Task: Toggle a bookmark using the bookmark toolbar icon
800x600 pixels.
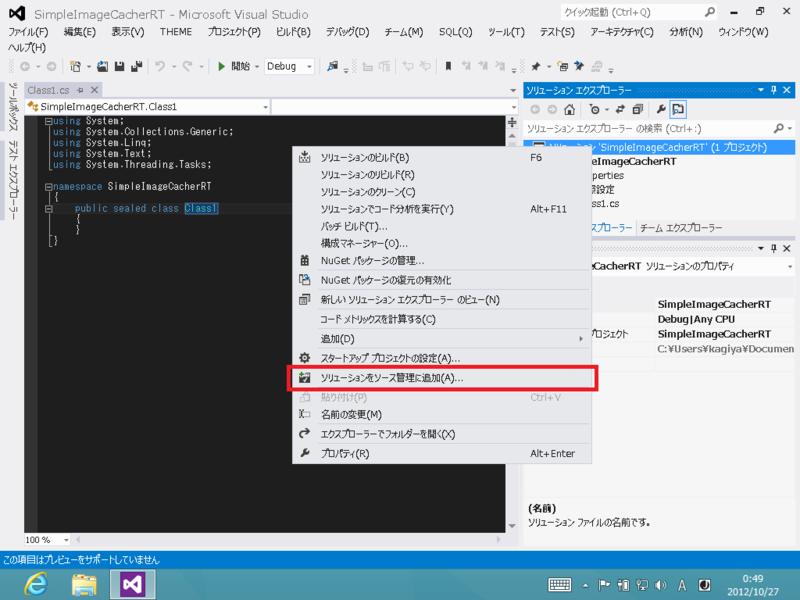Action: coord(448,67)
